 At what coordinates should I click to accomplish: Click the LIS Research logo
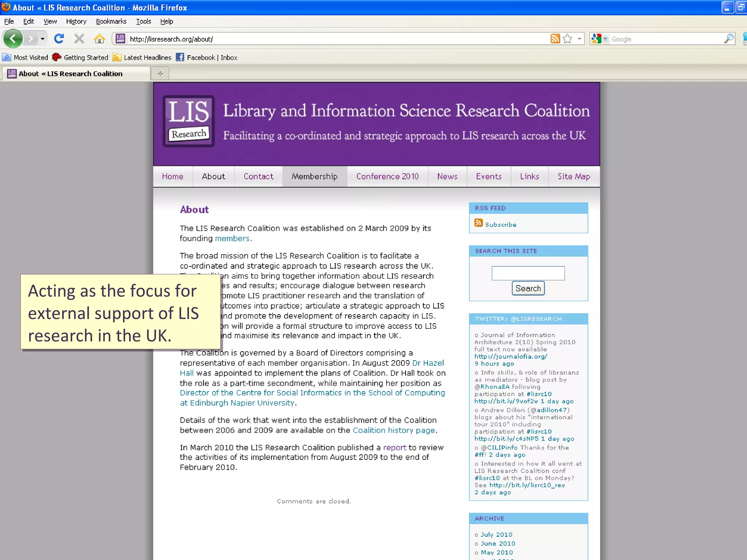pos(189,121)
